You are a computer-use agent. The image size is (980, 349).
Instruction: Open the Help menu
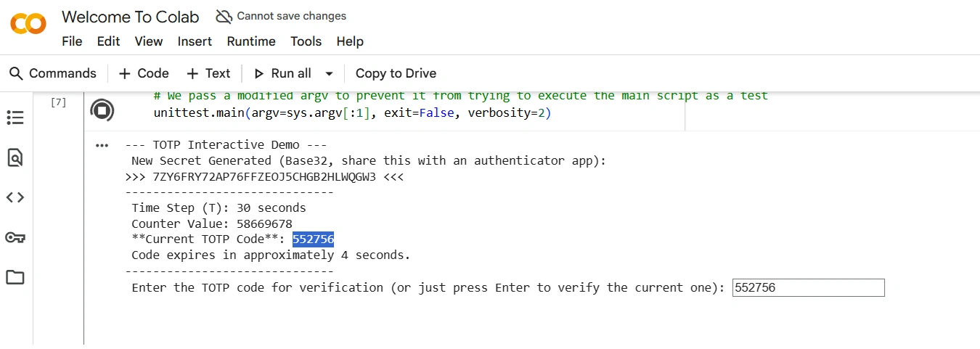(350, 41)
